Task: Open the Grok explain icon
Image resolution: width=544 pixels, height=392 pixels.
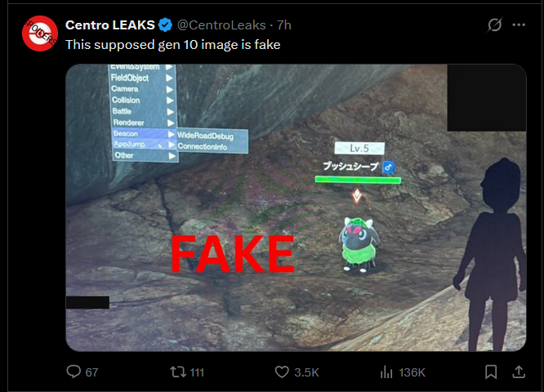Action: (494, 24)
